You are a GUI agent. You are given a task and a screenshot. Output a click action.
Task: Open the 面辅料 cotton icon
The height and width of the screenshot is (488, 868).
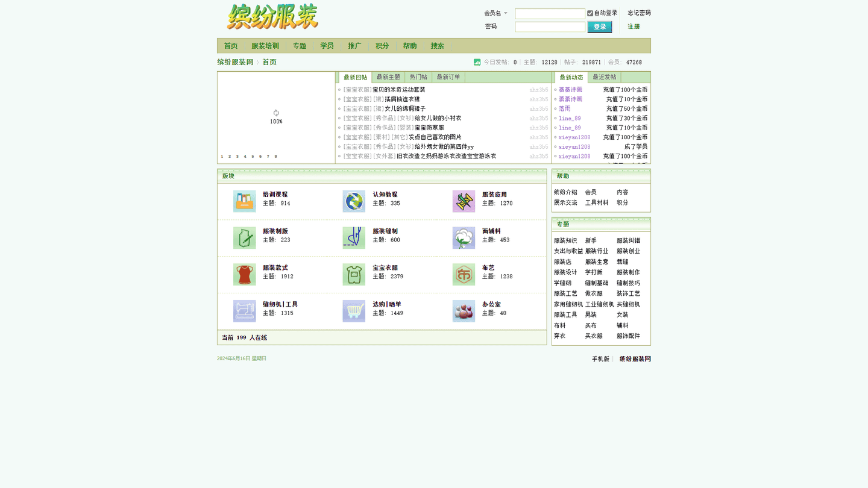[464, 238]
